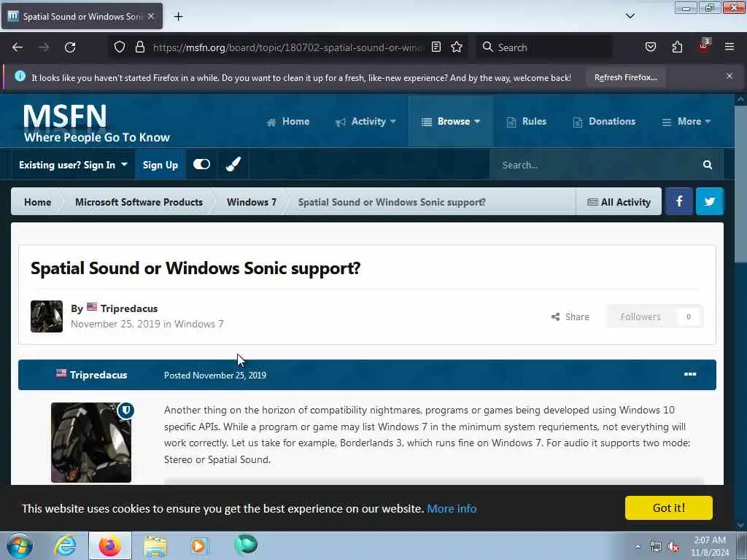Image resolution: width=747 pixels, height=560 pixels.
Task: Click the Share topic button
Action: coord(570,316)
